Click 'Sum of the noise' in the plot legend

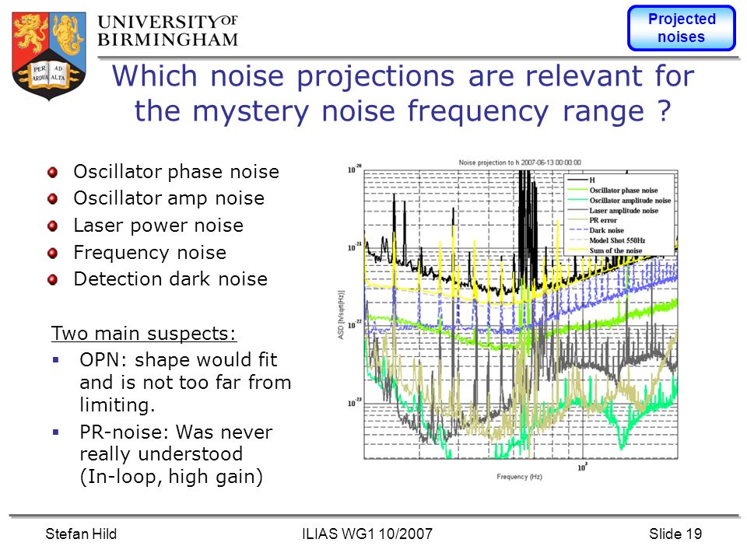point(615,250)
